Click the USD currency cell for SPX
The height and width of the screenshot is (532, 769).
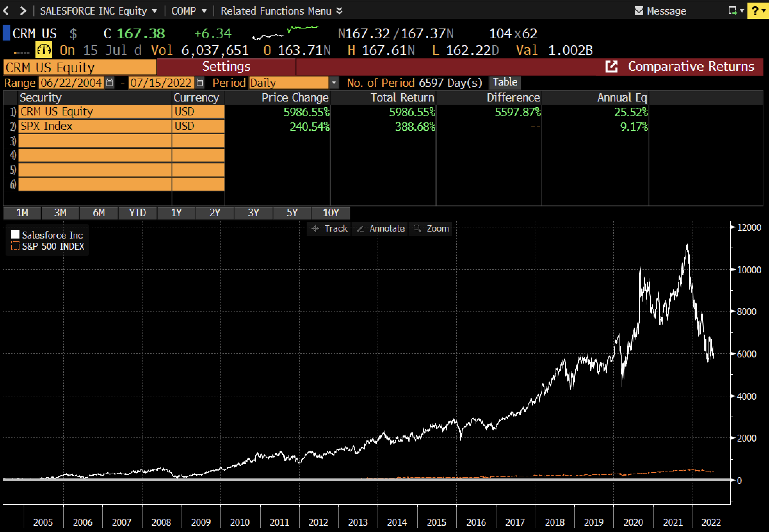[198, 126]
